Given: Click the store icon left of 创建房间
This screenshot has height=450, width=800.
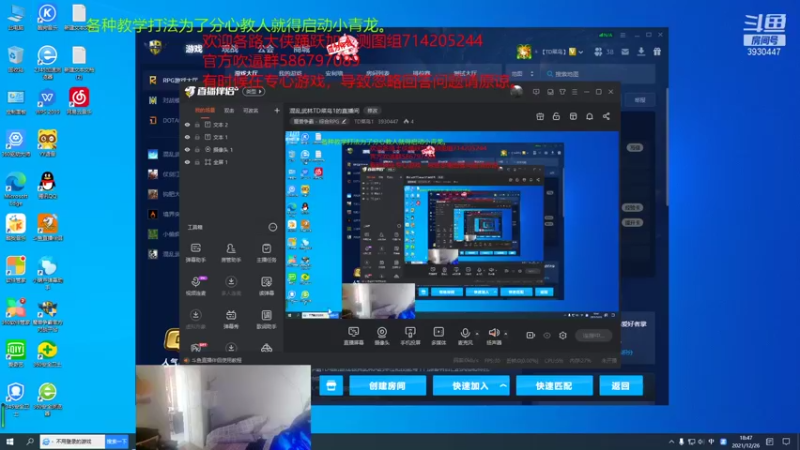Looking at the screenshot, I should pos(331,386).
